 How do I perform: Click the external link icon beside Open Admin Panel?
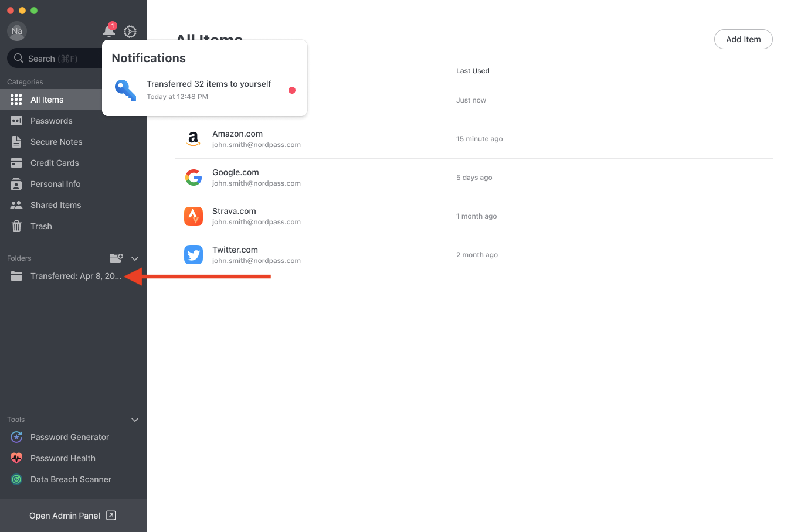tap(111, 516)
